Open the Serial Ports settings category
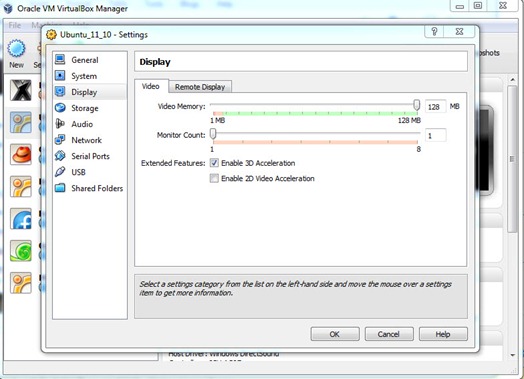 (x=90, y=156)
